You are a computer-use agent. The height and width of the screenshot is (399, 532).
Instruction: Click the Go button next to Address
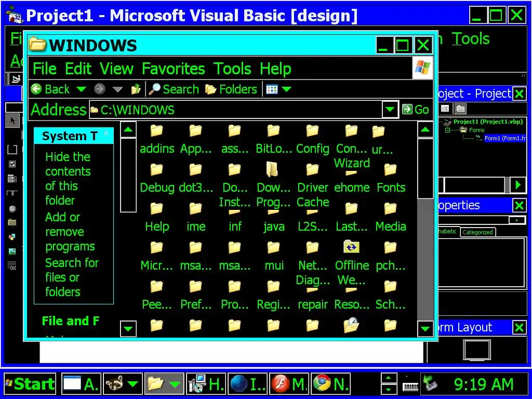[x=416, y=109]
